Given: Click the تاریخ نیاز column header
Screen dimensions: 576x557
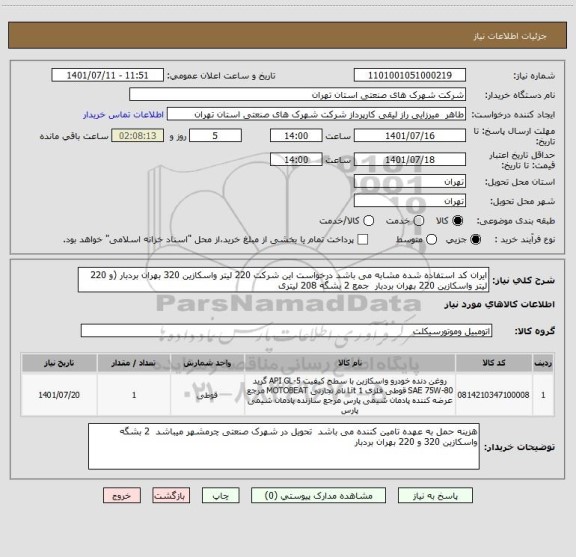Looking at the screenshot, I should coord(59,363).
